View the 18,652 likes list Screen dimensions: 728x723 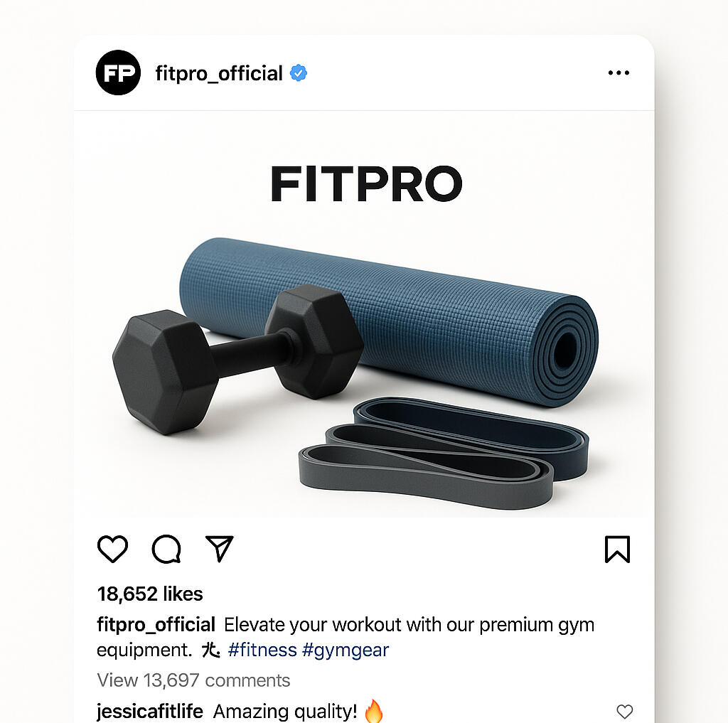[x=150, y=594]
